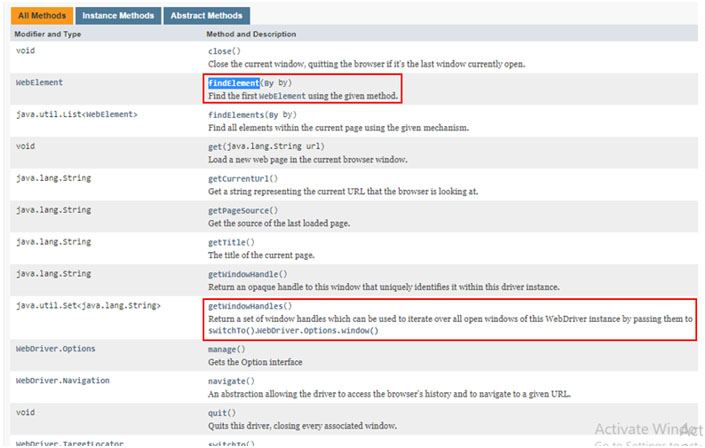Image resolution: width=705 pixels, height=448 pixels.
Task: Click the java.util.Set<java.lang.String> type
Action: pos(88,306)
